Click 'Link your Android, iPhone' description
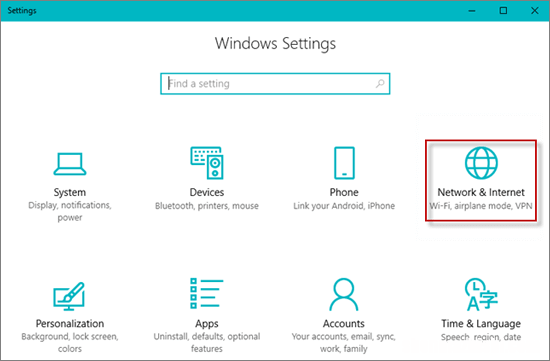Screen dimensions: 550x361 click(344, 206)
